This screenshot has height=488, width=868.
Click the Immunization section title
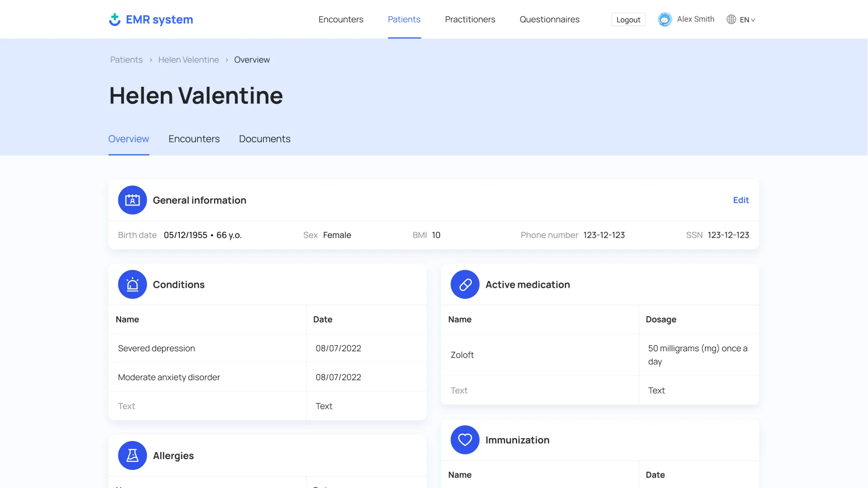coord(517,440)
